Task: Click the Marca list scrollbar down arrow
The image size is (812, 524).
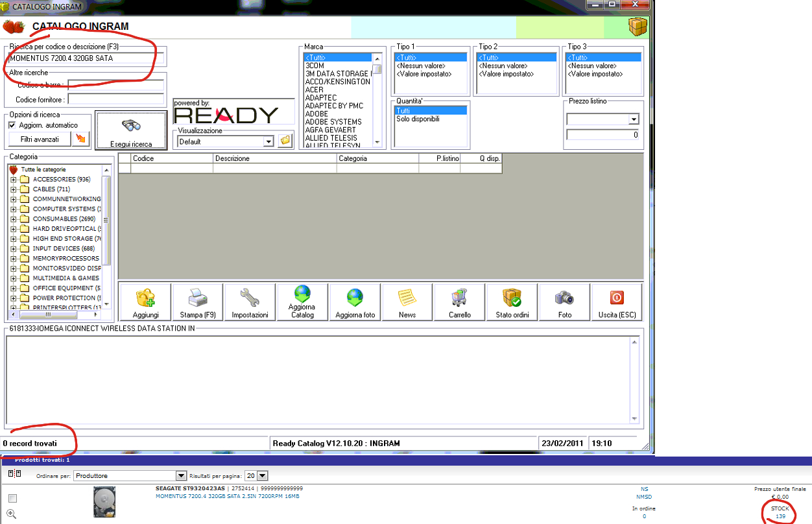Action: tap(377, 141)
